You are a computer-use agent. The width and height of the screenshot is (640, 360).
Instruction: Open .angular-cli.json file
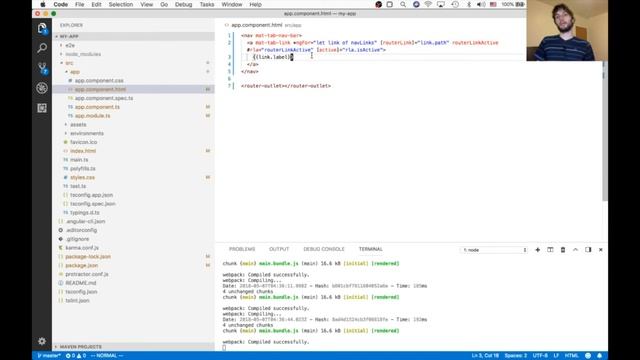pos(85,221)
